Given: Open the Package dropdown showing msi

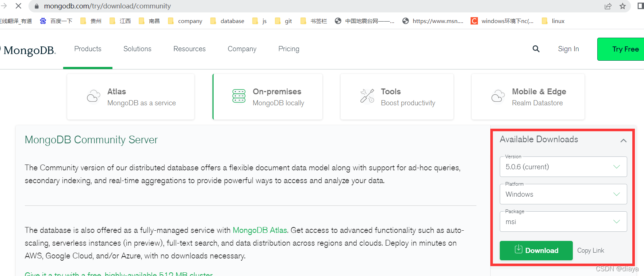Looking at the screenshot, I should click(563, 222).
